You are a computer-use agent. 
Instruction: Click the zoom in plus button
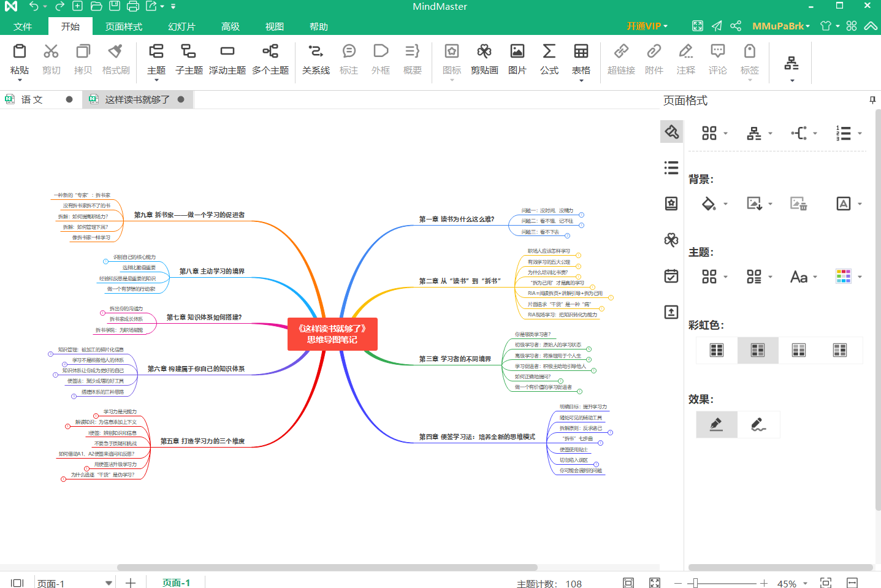click(764, 583)
